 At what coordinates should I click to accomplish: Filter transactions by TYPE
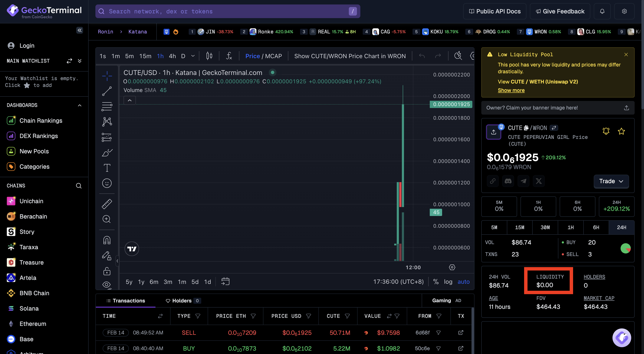tap(198, 316)
